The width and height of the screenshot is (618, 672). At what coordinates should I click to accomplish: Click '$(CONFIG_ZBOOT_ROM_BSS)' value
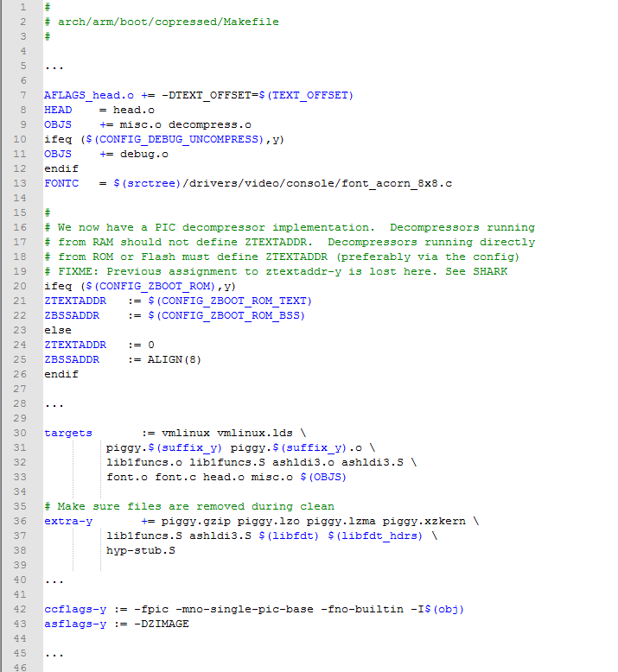click(226, 315)
